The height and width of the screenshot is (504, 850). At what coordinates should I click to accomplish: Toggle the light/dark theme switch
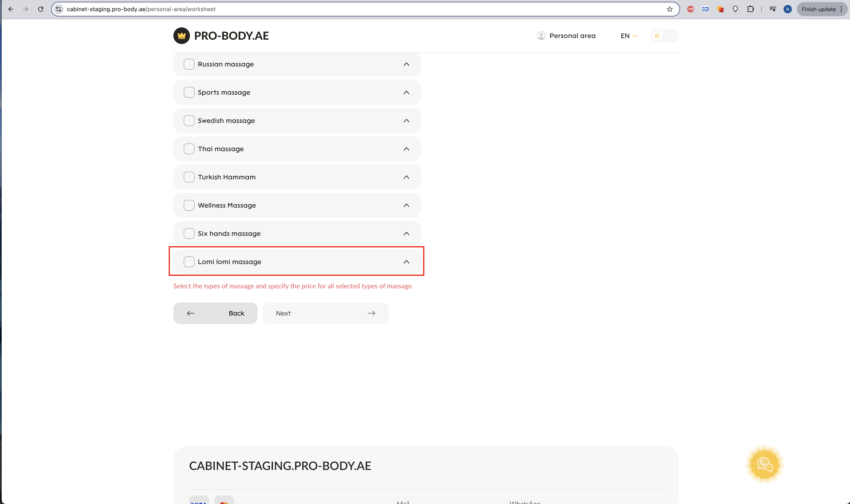pyautogui.click(x=664, y=36)
